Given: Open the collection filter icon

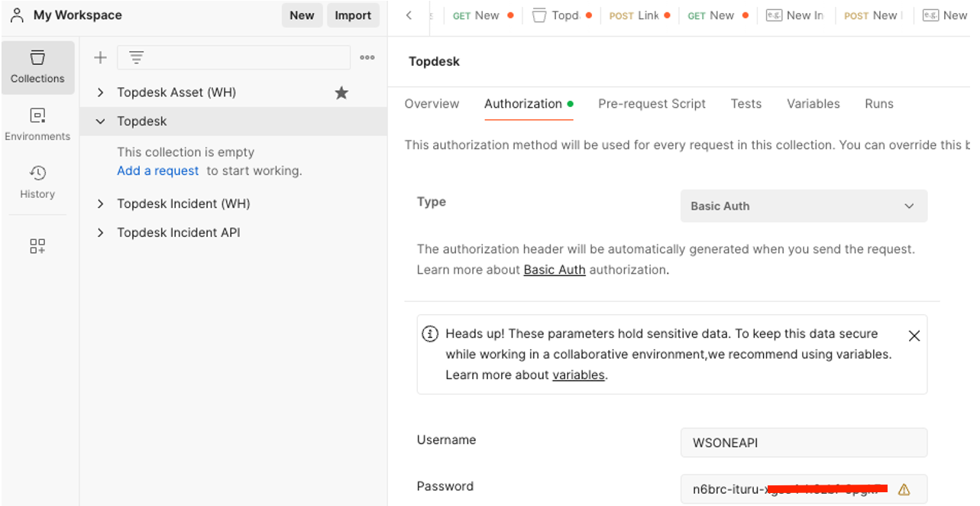Looking at the screenshot, I should click(136, 57).
